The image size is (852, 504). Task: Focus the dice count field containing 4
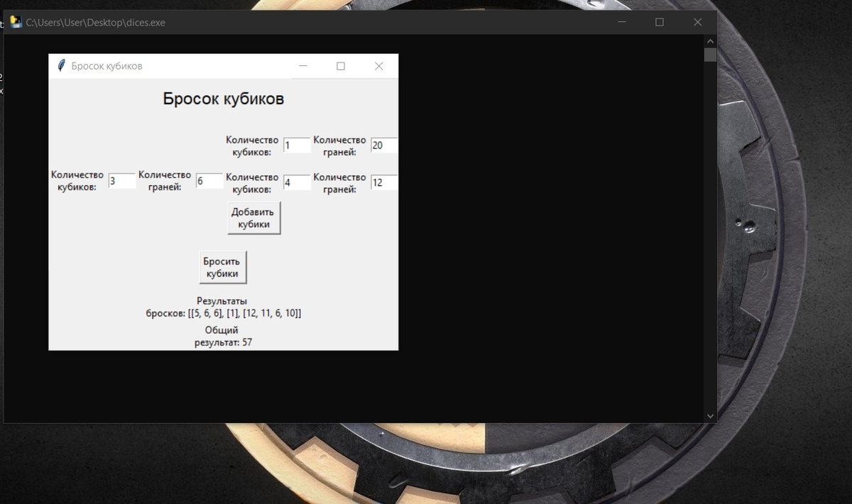pos(297,182)
